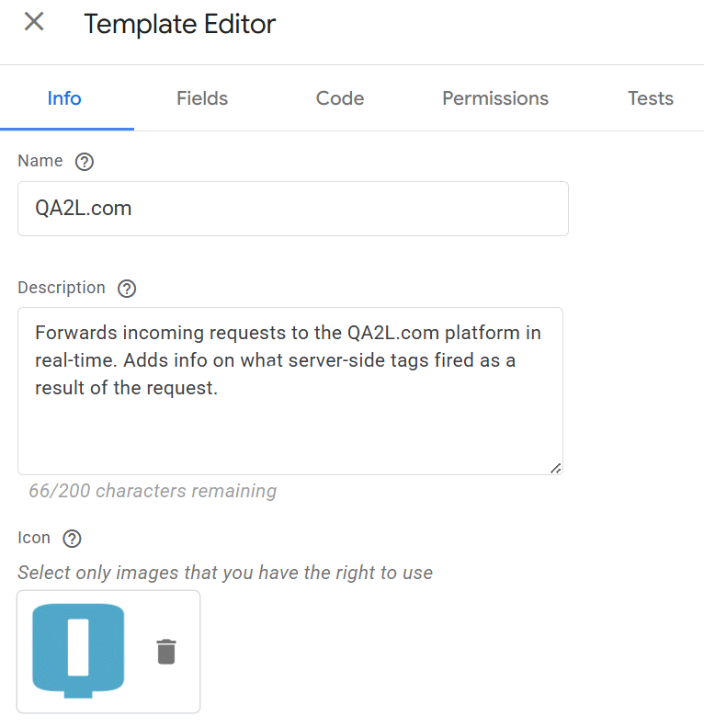This screenshot has width=704, height=728.
Task: Delete the template icon with the trash button
Action: click(166, 652)
